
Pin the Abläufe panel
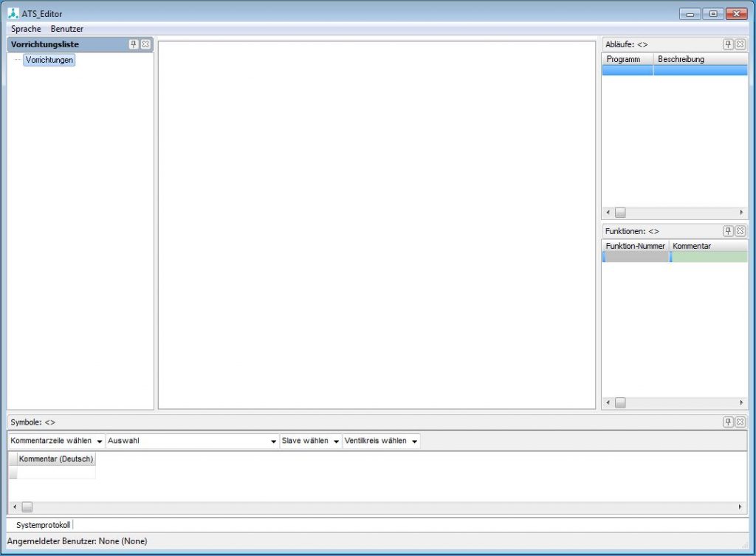coord(729,44)
